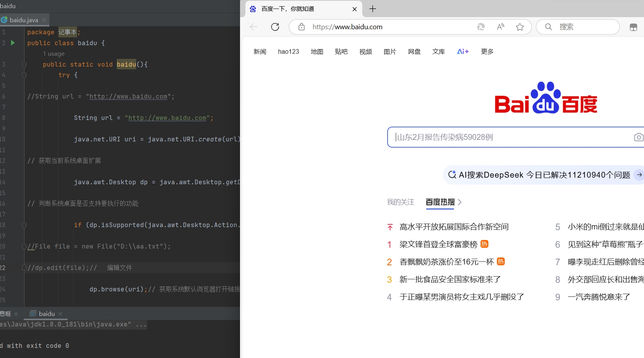This screenshot has width=644, height=358.
Task: Run the baidu class with the green gutter arrow
Action: [13, 43]
